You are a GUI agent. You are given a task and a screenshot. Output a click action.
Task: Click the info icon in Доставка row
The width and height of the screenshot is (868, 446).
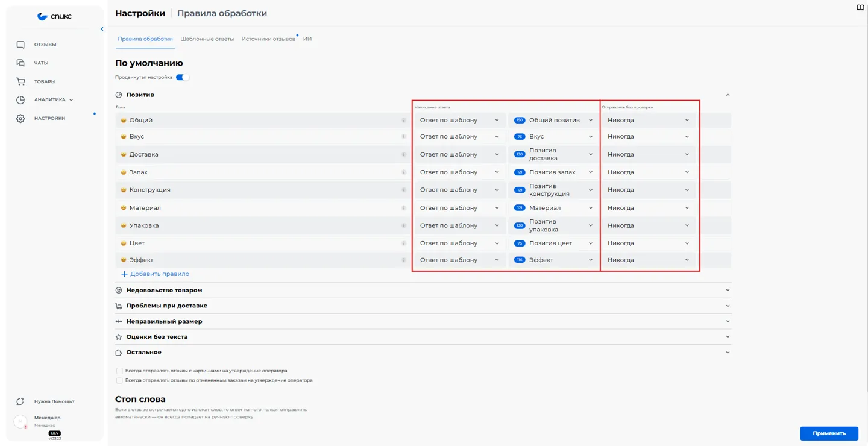[404, 154]
